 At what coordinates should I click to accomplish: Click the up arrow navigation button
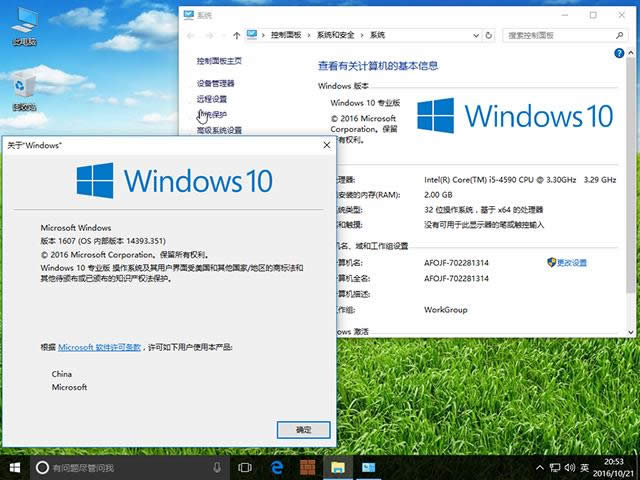[235, 35]
